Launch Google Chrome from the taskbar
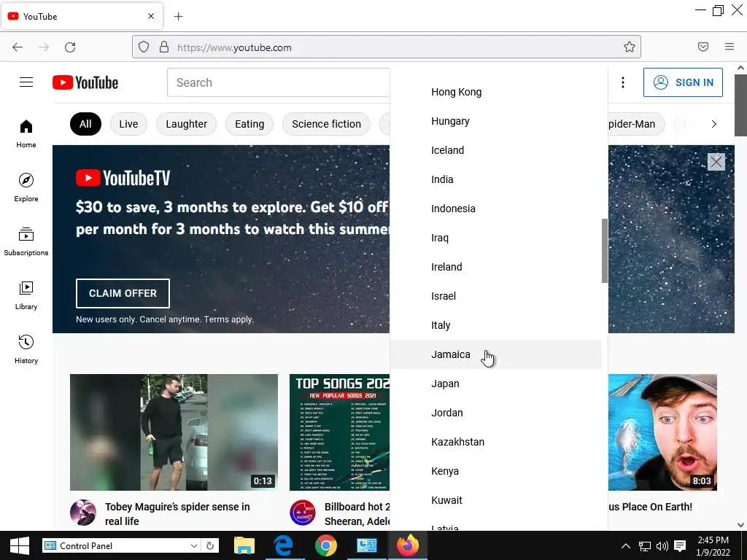Screen dimensions: 747x560 click(x=326, y=545)
